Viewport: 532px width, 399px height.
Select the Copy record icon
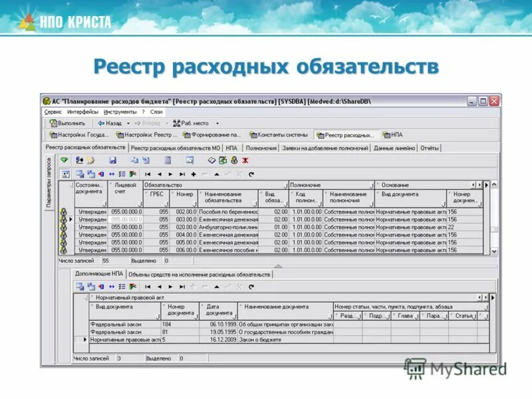coord(134,160)
